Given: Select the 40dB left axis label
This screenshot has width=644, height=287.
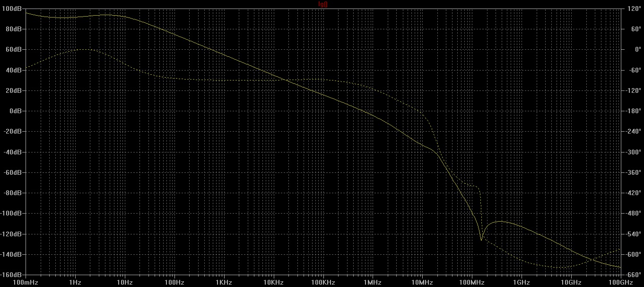Looking at the screenshot, I should 14,70.
